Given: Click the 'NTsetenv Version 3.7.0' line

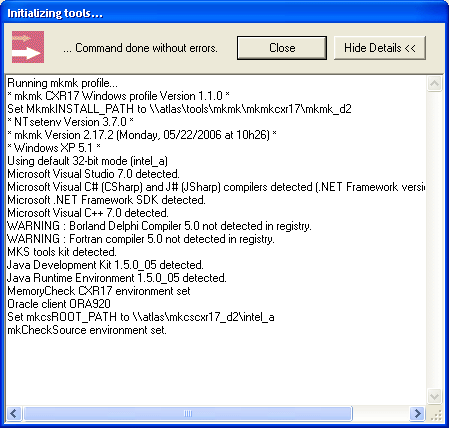Looking at the screenshot, I should point(70,122).
